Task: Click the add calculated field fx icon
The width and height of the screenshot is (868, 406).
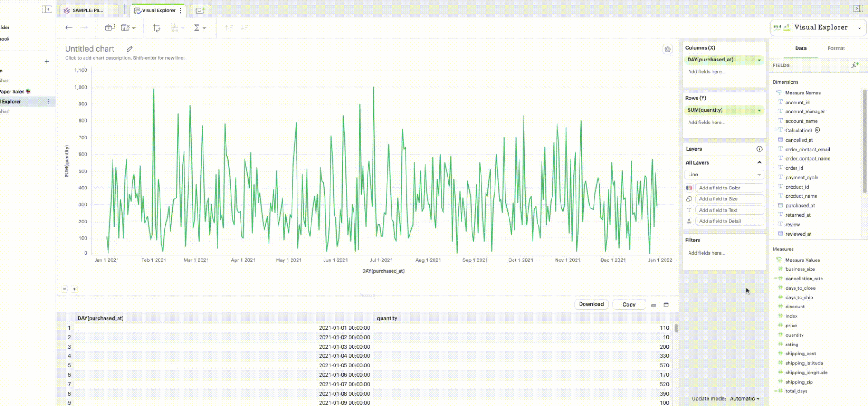Action: coord(854,66)
